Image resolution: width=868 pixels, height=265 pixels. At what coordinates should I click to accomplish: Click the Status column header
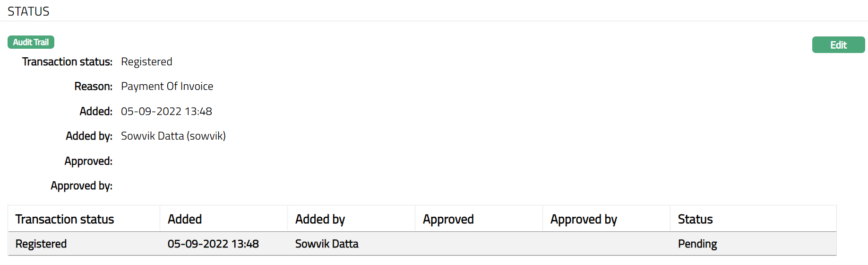point(695,219)
